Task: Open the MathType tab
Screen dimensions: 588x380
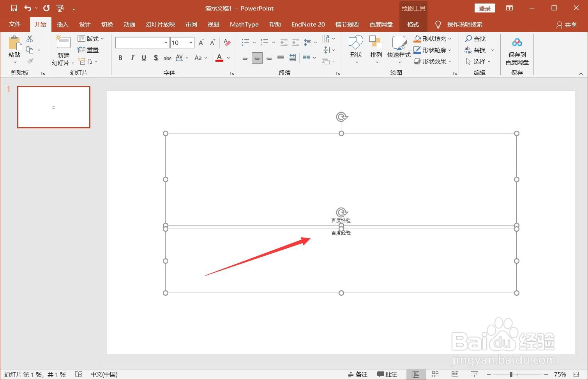Action: click(x=244, y=24)
